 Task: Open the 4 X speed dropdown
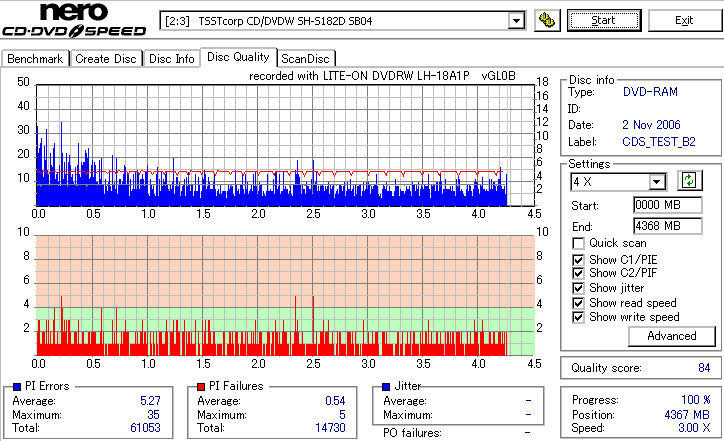(656, 182)
